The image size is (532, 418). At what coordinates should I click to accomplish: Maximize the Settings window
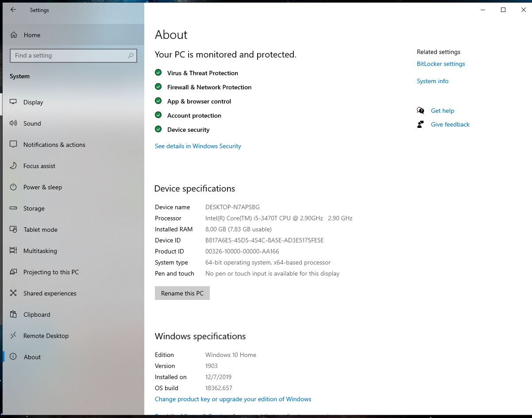(x=503, y=10)
